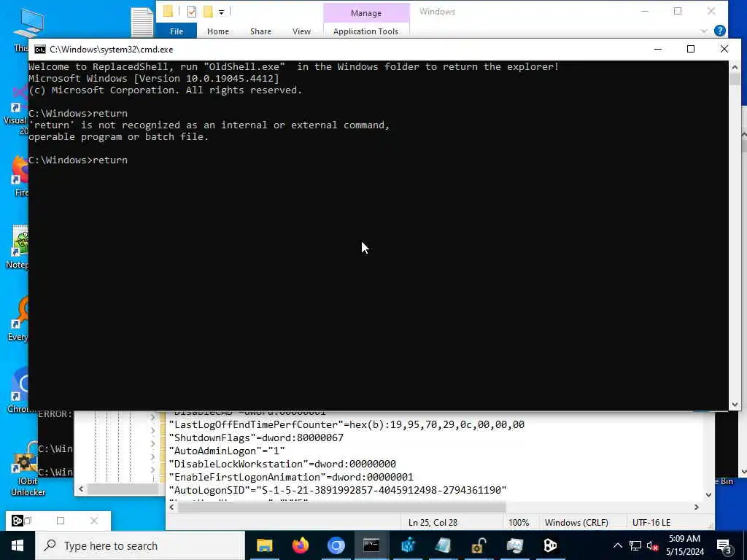Click the "Ln 25, Col 28" status entry
Image resolution: width=747 pixels, height=560 pixels.
click(x=433, y=522)
